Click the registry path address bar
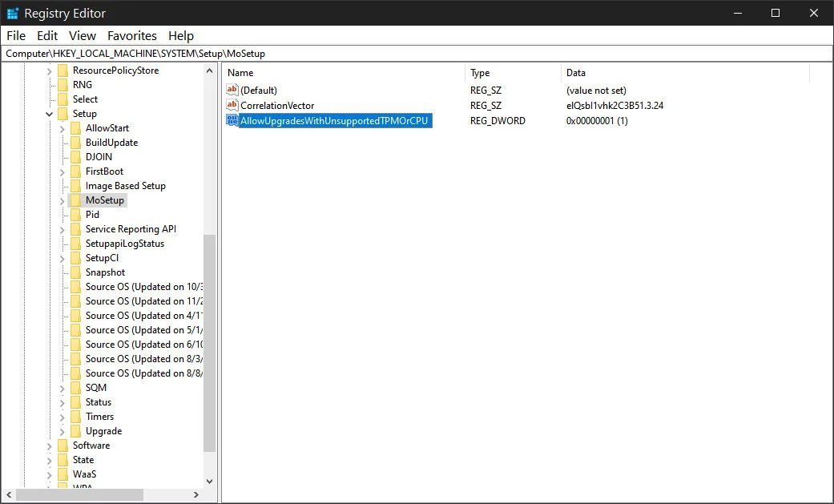 pyautogui.click(x=417, y=54)
